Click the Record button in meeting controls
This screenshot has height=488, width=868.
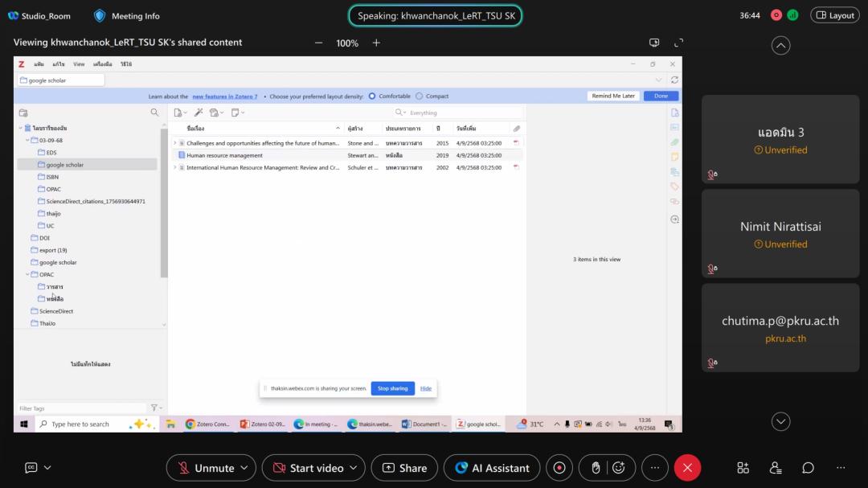point(559,468)
